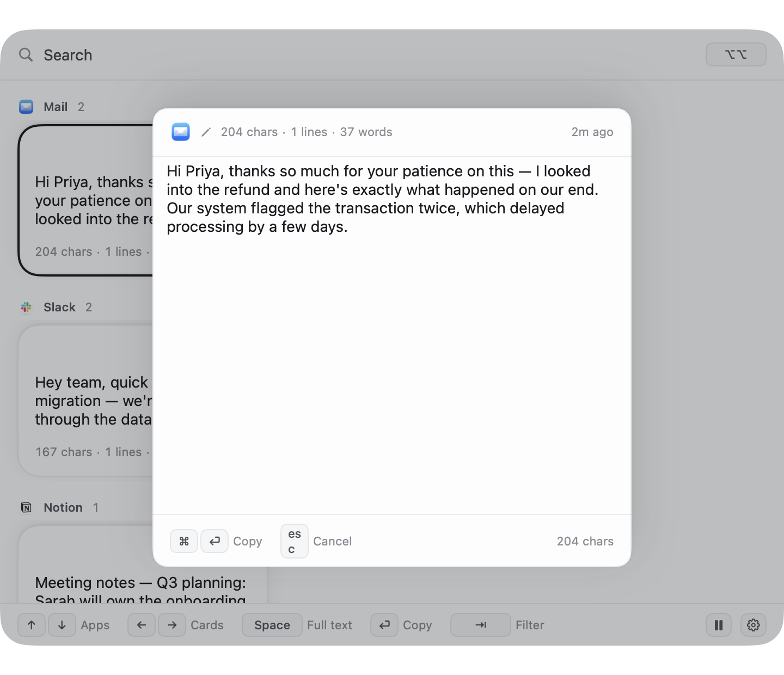The image size is (784, 675).
Task: Click the '204 chars' counter in popup footer
Action: [585, 541]
